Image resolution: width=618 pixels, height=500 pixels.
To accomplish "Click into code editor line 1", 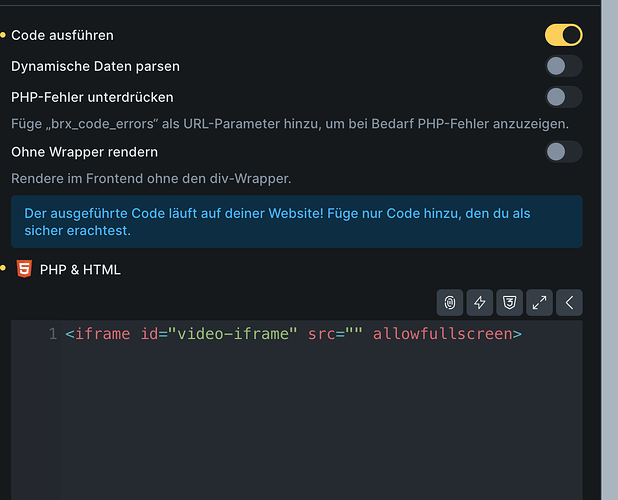I will 293,334.
